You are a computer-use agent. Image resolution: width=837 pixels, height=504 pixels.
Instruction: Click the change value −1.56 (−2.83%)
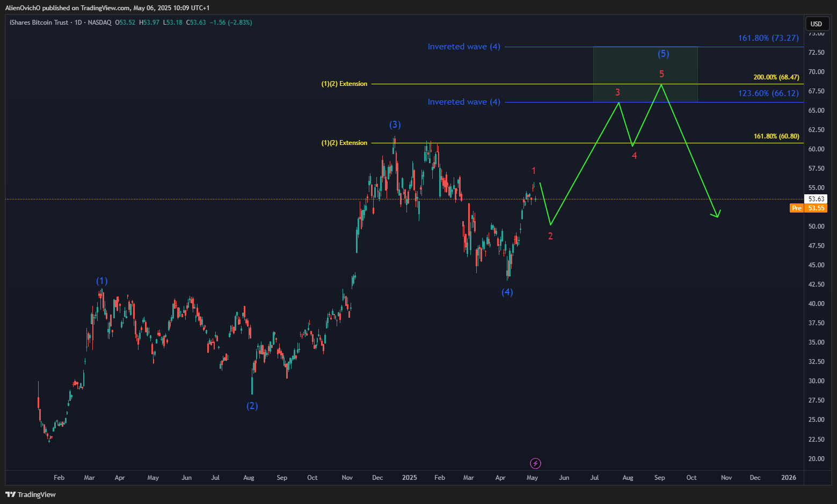point(231,23)
